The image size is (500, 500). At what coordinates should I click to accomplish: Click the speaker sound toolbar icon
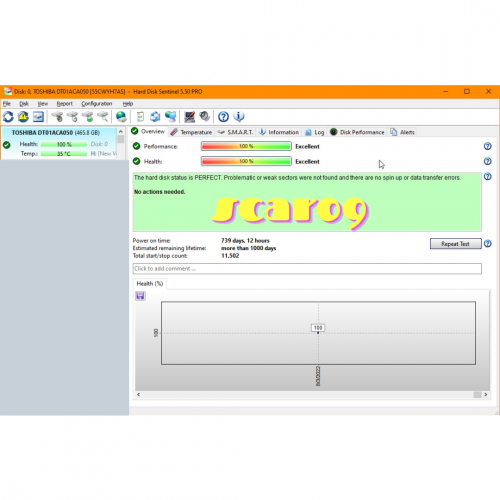pos(204,117)
